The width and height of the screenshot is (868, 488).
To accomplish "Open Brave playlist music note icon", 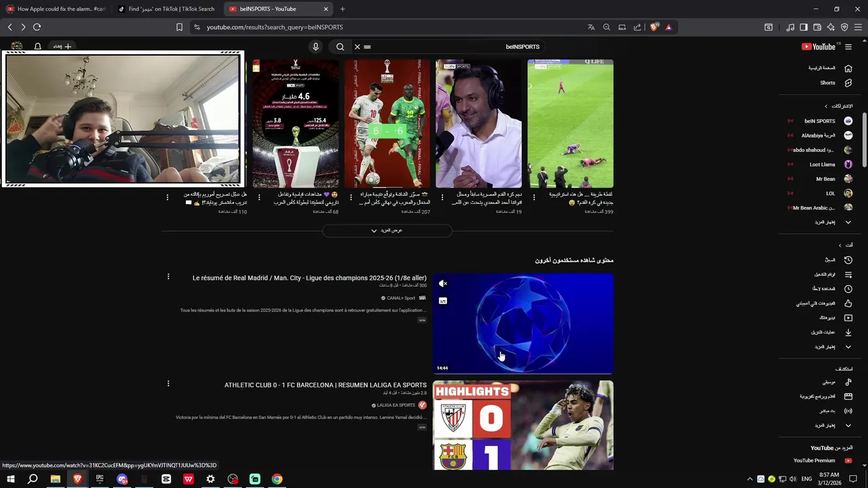I will (x=790, y=27).
